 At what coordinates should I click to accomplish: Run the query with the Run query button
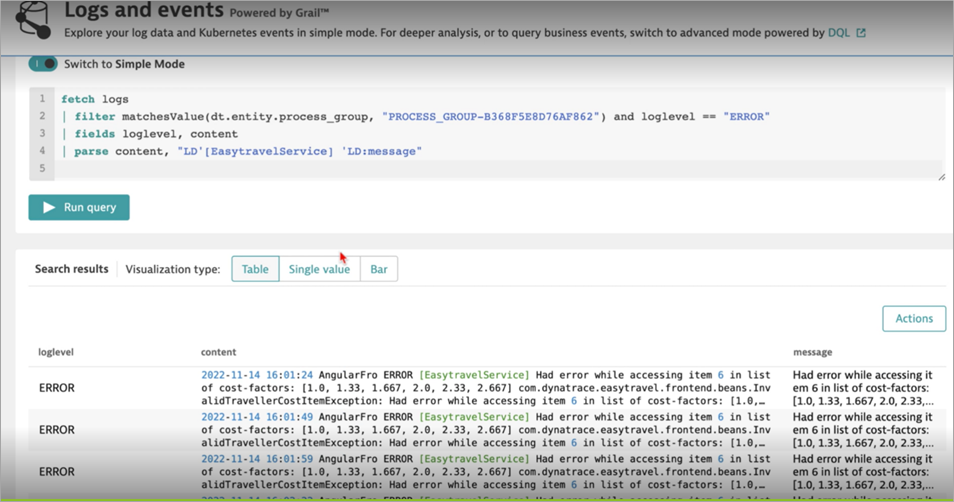click(x=79, y=207)
